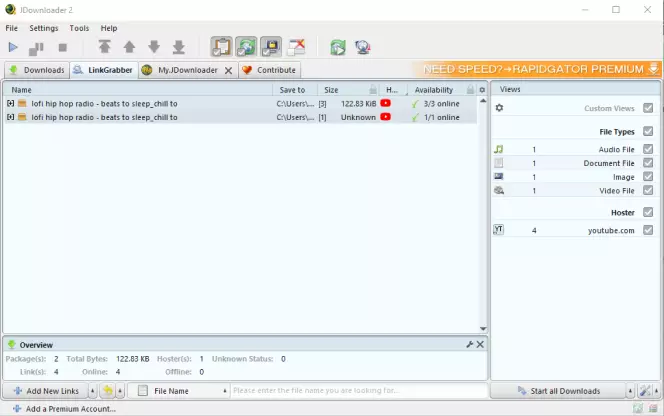
Task: Uncheck the Video File filter
Action: click(x=648, y=190)
